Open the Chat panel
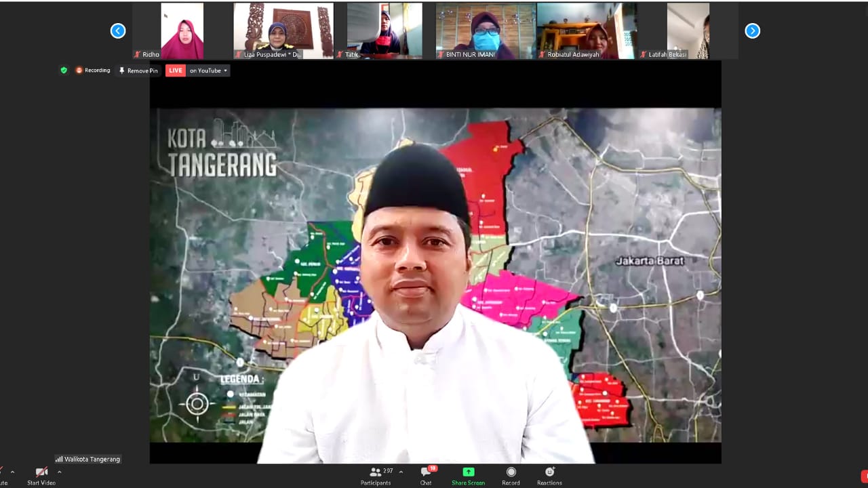Viewport: 868px width, 488px height. point(426,476)
